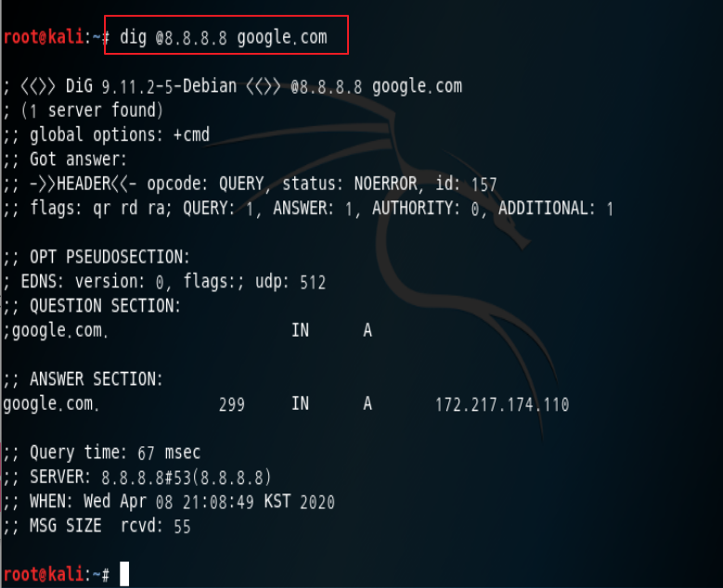Click the (1 server found) line
723x588 pixels.
[83, 110]
